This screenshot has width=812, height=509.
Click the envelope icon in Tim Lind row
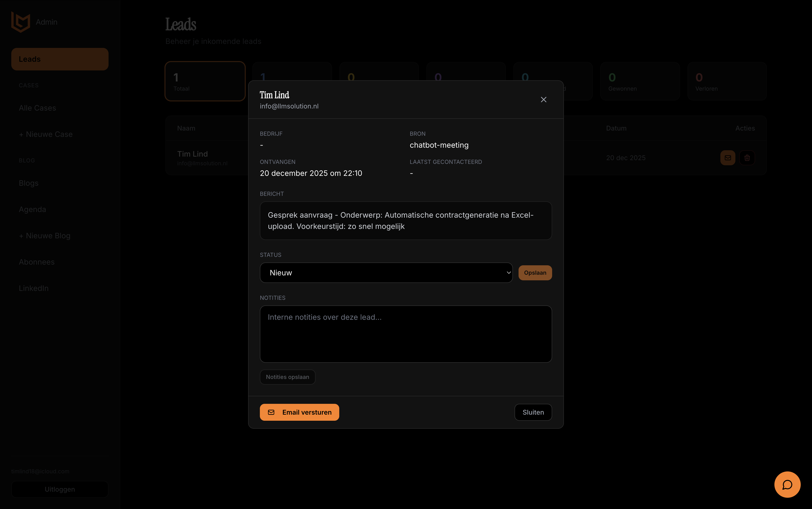tap(727, 158)
